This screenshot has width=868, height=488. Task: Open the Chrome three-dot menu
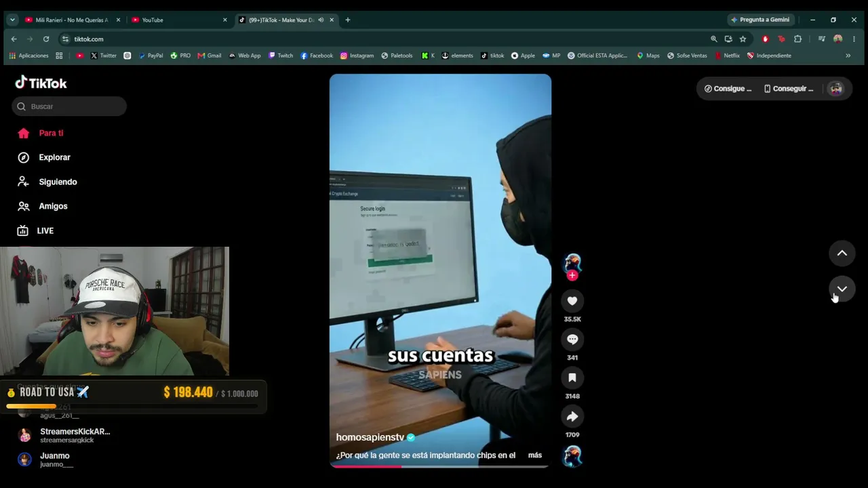[x=854, y=39]
